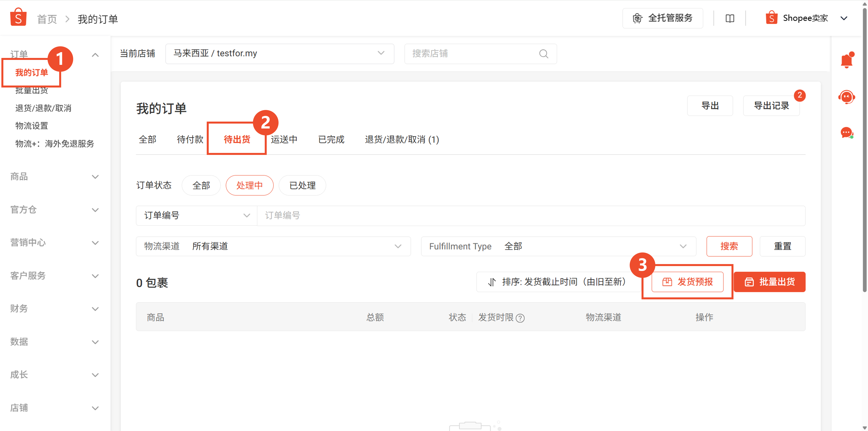
Task: Open the book-shaped help guide icon
Action: click(730, 19)
